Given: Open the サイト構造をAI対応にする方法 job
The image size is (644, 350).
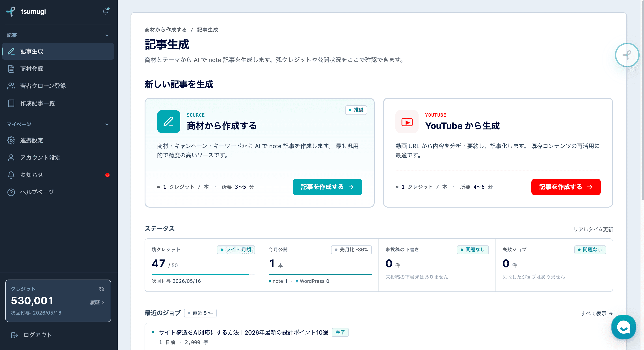Looking at the screenshot, I should pos(244,332).
